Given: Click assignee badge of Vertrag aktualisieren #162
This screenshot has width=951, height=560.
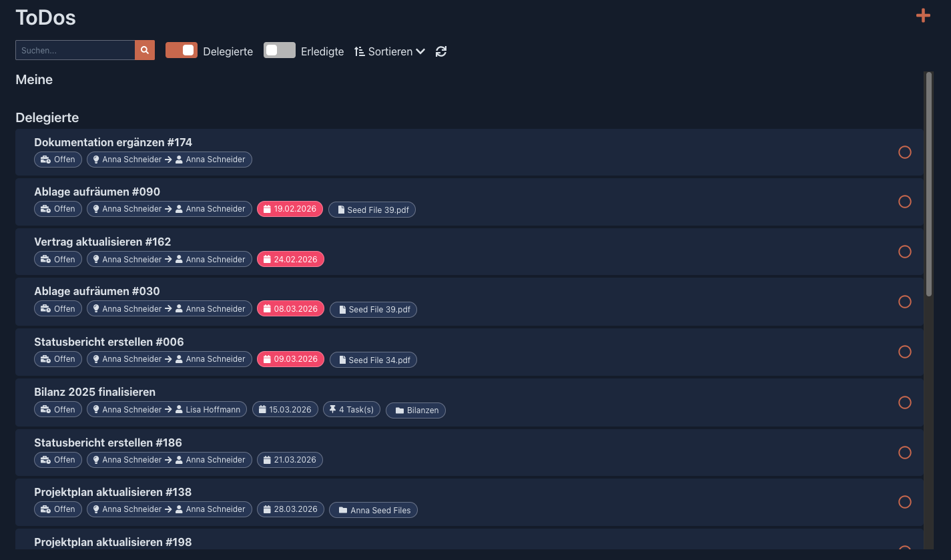Looking at the screenshot, I should pos(170,259).
